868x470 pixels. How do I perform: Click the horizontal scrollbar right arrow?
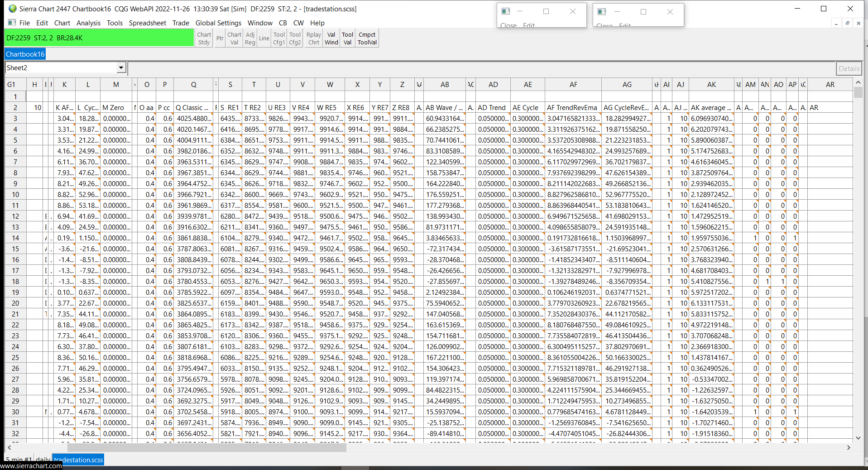[848, 447]
